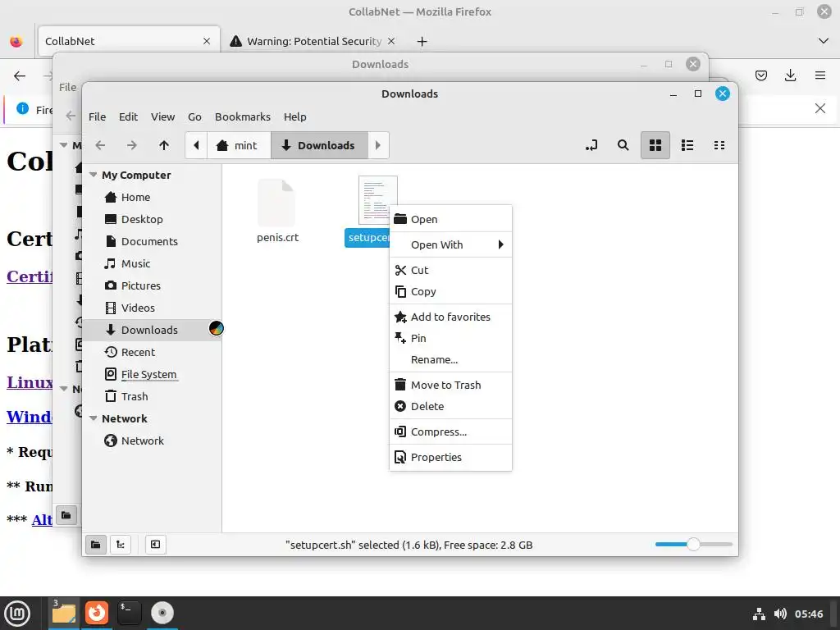Open Properties from the context menu

tap(450, 457)
